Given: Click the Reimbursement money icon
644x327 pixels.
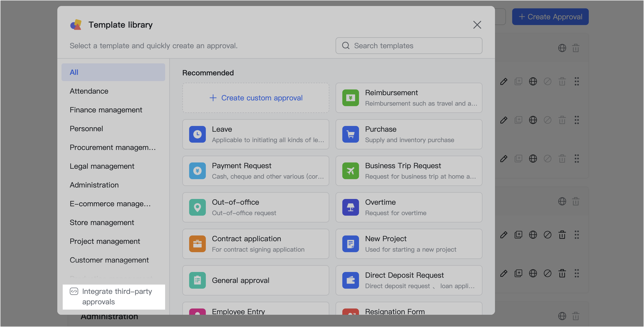Looking at the screenshot, I should point(350,98).
